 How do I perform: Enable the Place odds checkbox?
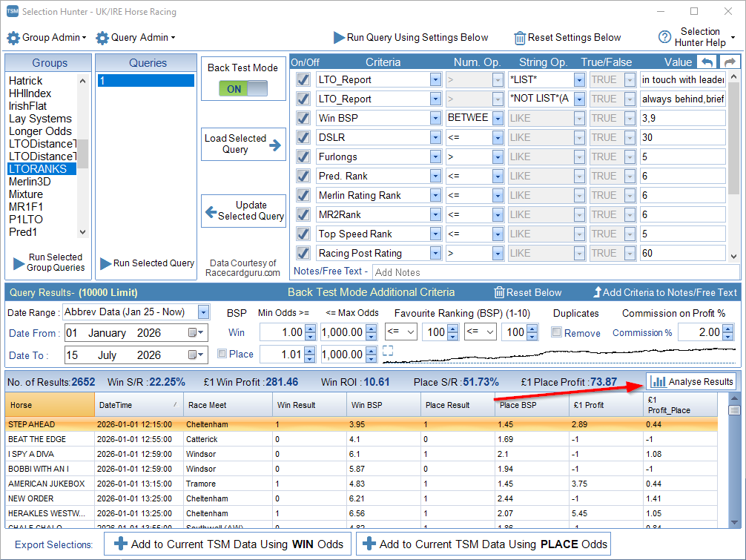tap(222, 354)
